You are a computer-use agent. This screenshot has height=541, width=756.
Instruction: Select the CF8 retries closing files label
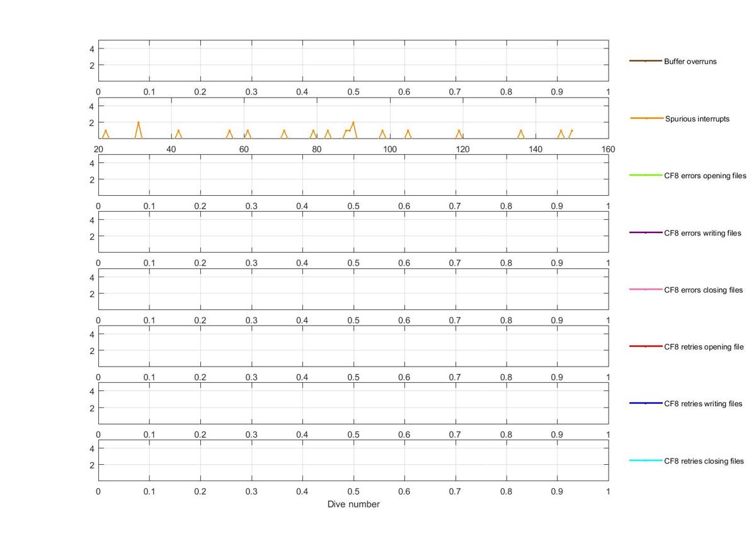coord(704,461)
